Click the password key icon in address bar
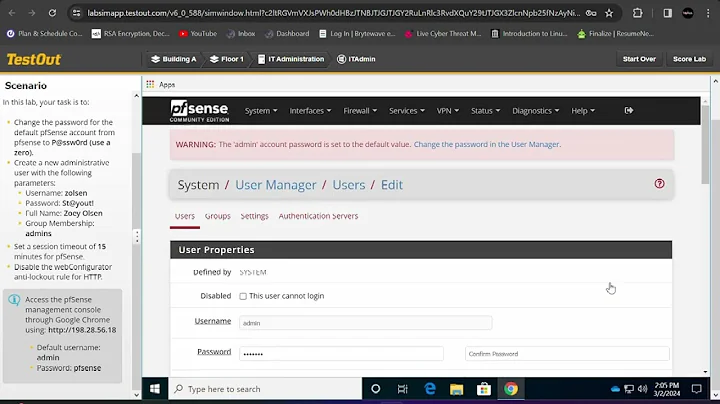This screenshot has width=720, height=404. [x=591, y=13]
